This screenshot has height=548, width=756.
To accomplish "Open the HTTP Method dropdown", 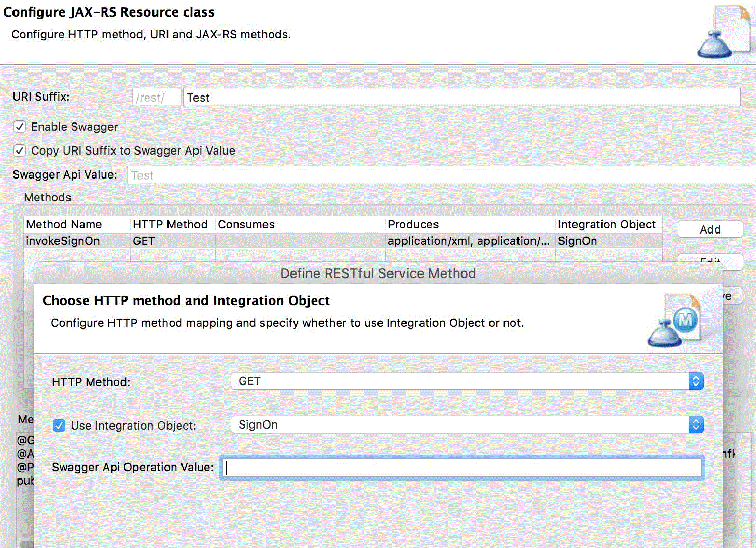I will 466,381.
